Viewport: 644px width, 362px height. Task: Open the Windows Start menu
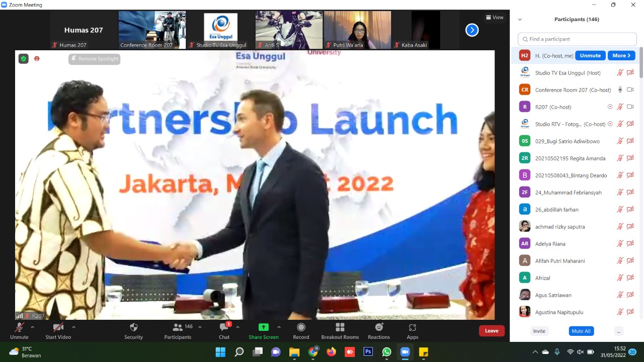(220, 352)
